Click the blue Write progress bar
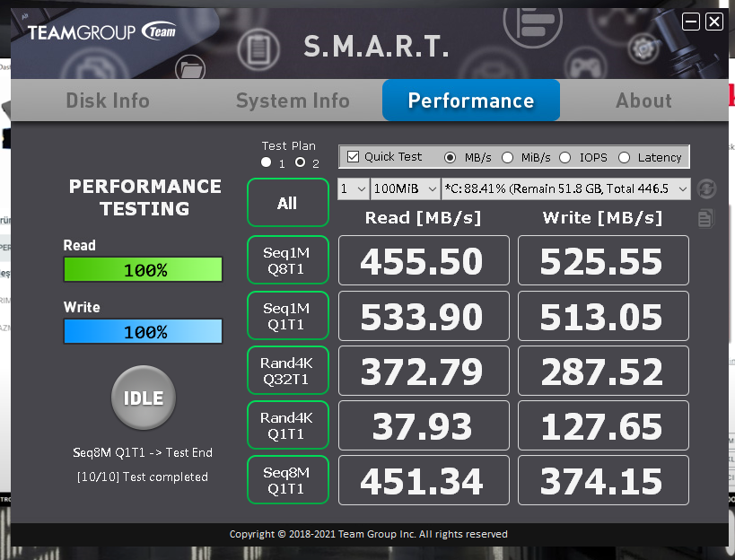This screenshot has width=735, height=560. coord(143,331)
